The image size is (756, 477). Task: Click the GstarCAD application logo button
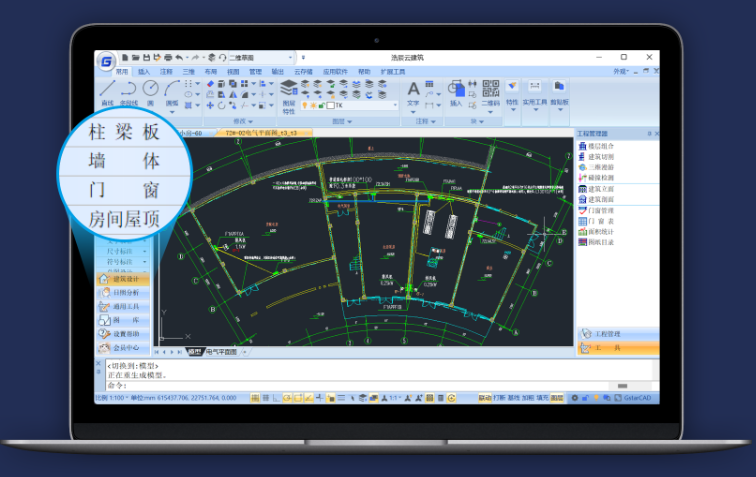(x=105, y=61)
